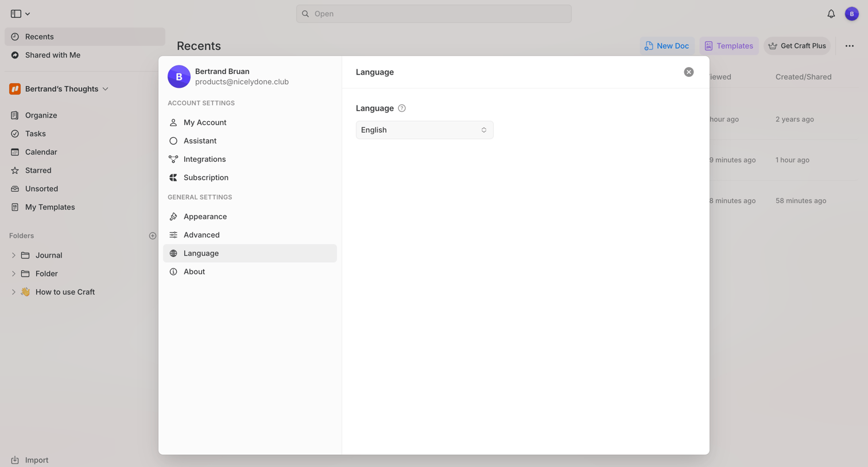This screenshot has width=868, height=467.
Task: Click the '1 hour ago' created cell
Action: tap(792, 160)
